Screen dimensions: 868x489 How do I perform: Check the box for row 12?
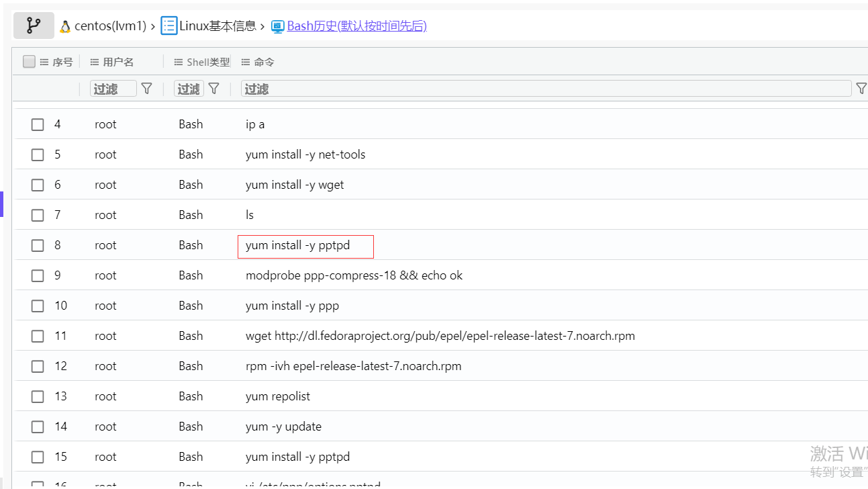pos(38,366)
